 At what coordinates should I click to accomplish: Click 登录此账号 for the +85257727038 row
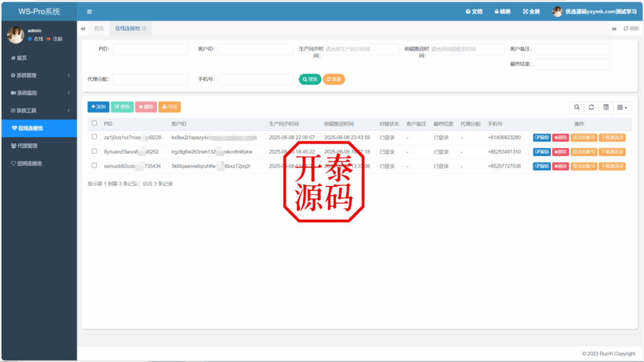point(584,166)
